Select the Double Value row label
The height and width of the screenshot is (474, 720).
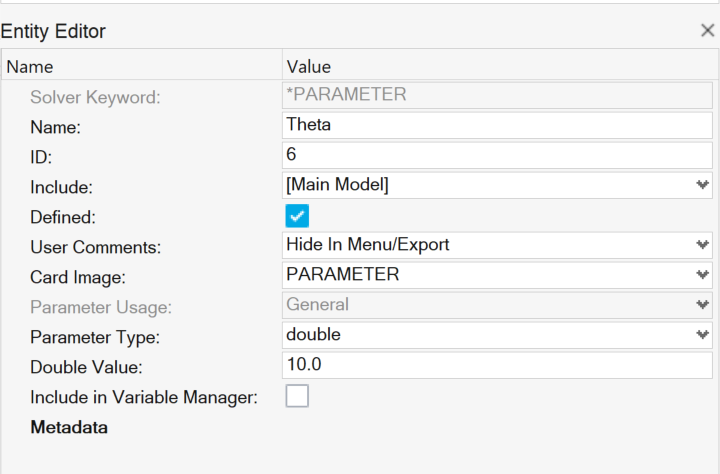87,366
